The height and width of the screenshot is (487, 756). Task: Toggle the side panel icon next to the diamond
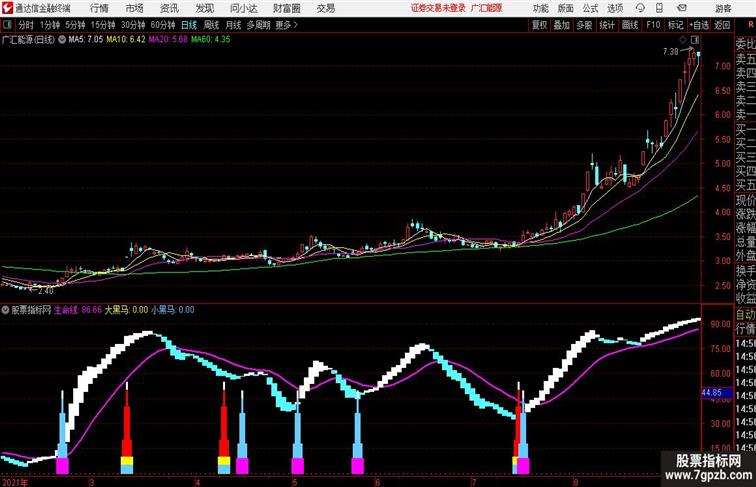[x=695, y=40]
